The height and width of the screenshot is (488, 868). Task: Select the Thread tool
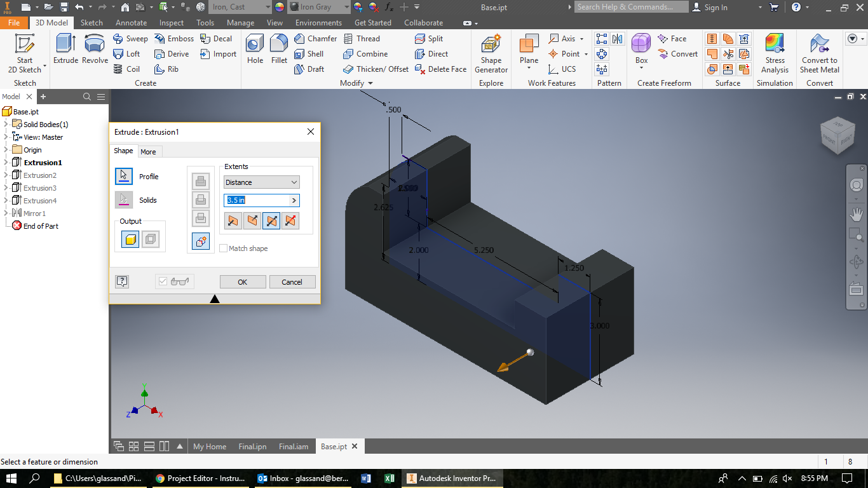[x=362, y=39]
